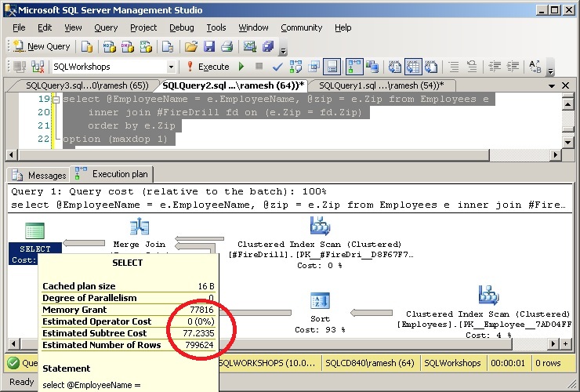Click the stacked disks Save All icon
The width and height of the screenshot is (580, 392).
268,46
